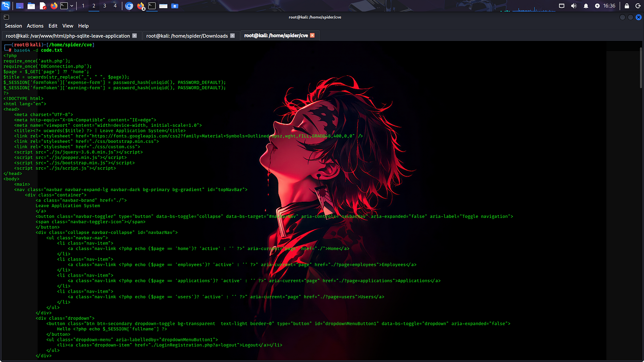Click the log out icon in the panel
The height and width of the screenshot is (362, 644).
click(637, 6)
